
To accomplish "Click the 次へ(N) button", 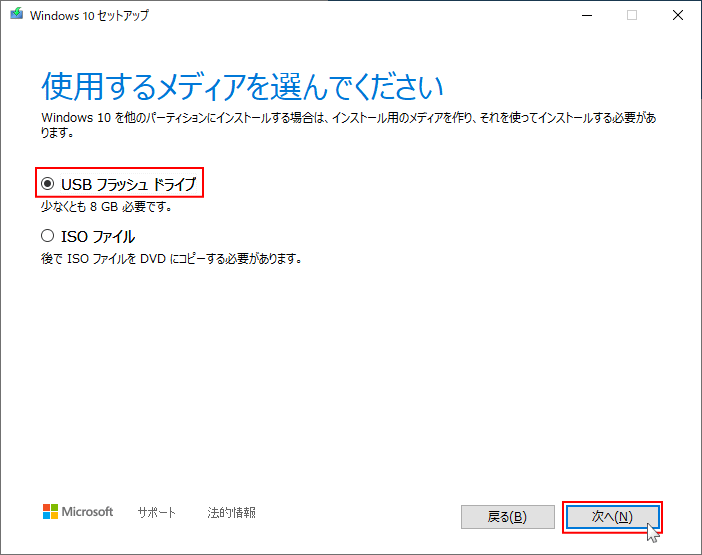I will click(x=612, y=517).
